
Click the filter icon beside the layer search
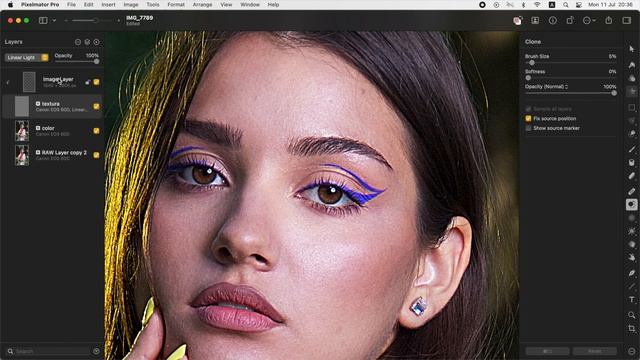[x=96, y=351]
